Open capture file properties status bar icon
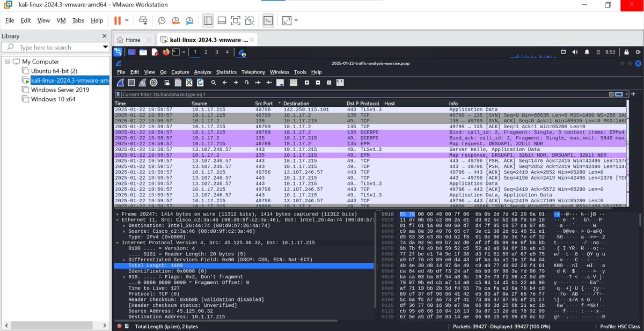Viewport: 644px width, 331px height. pyautogui.click(x=127, y=326)
